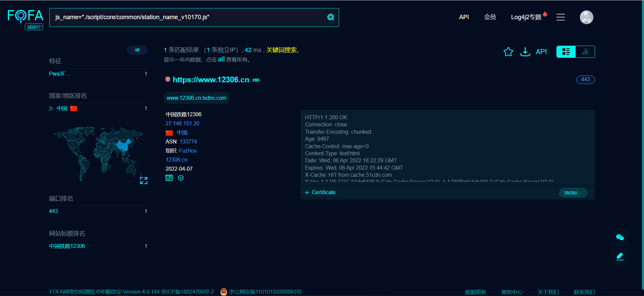
Task: Open the API menu in header
Action: coord(464,17)
